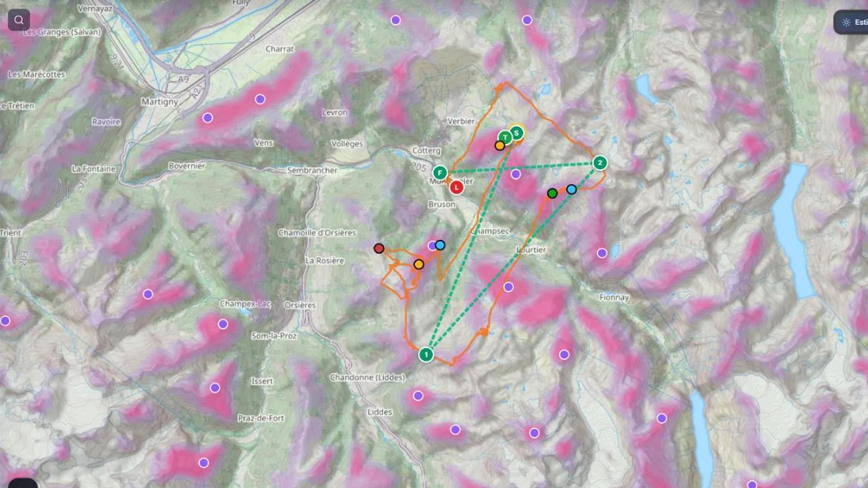The image size is (868, 488).
Task: Click the Cotterg label
Action: pos(426,150)
